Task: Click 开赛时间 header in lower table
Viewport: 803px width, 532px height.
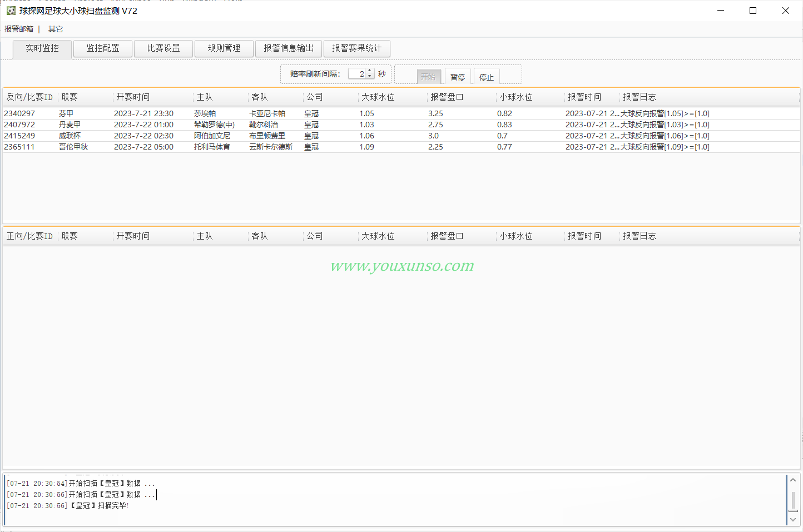Action: [x=133, y=236]
